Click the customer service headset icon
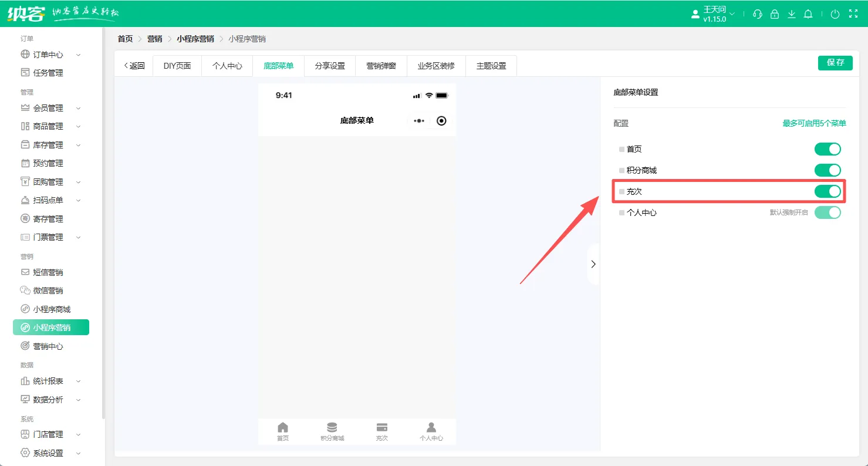This screenshot has height=466, width=868. click(758, 14)
